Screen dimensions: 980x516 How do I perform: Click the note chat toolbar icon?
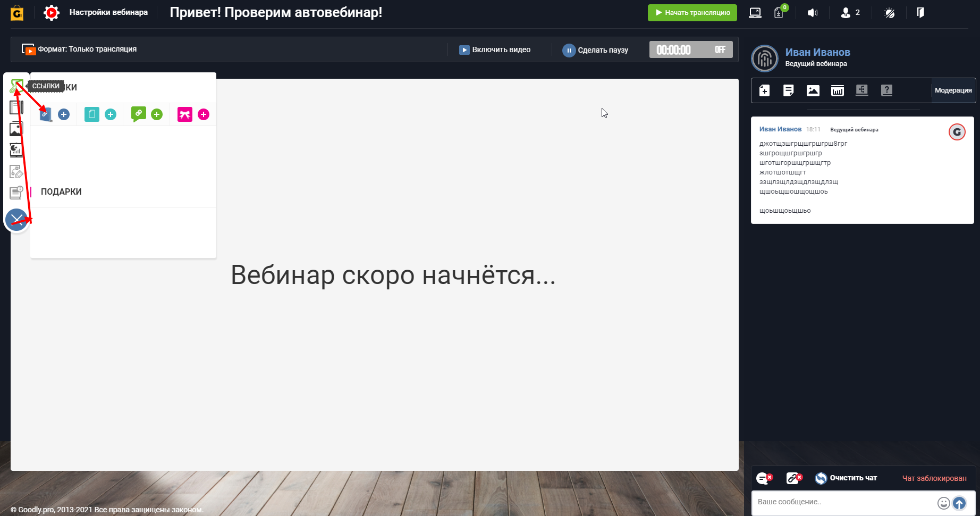[x=789, y=90]
